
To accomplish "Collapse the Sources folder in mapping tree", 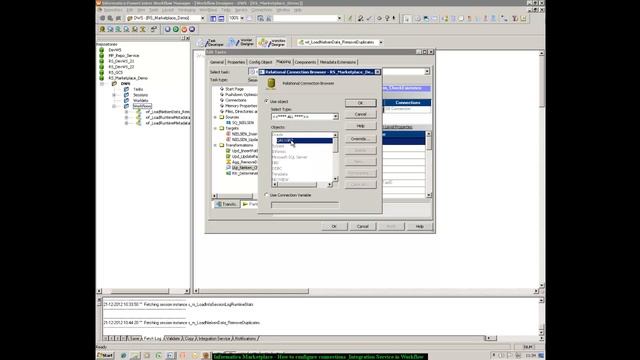I will [x=216, y=117].
